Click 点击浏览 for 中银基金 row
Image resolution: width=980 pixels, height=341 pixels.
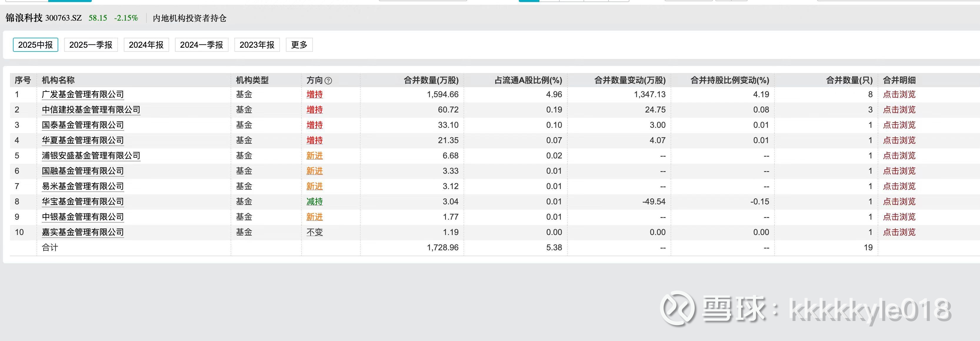[899, 217]
